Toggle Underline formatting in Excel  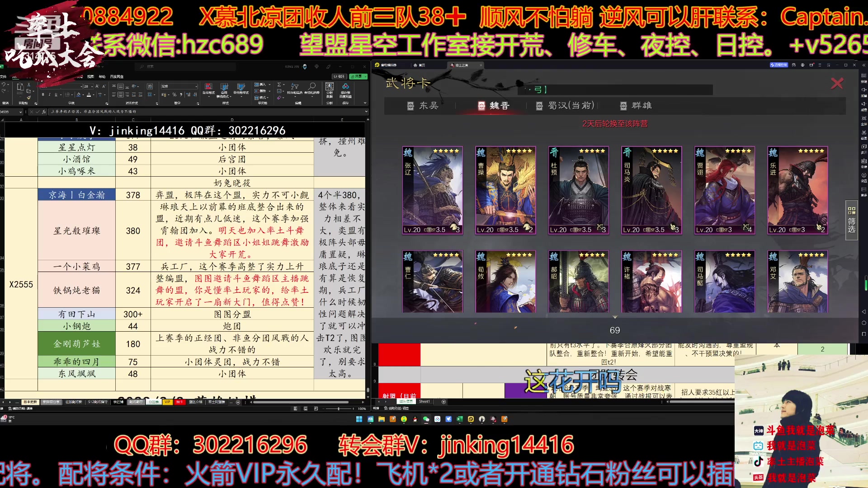[56, 94]
